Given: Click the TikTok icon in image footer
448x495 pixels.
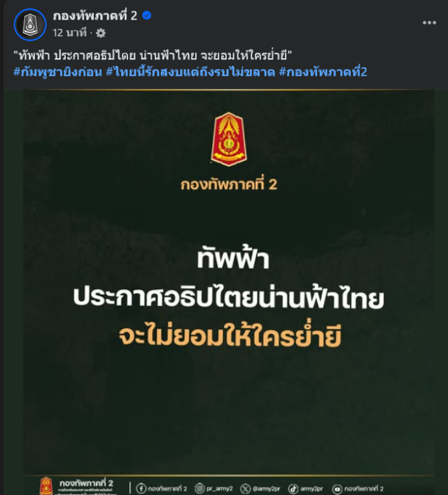Looking at the screenshot, I should pos(293,489).
